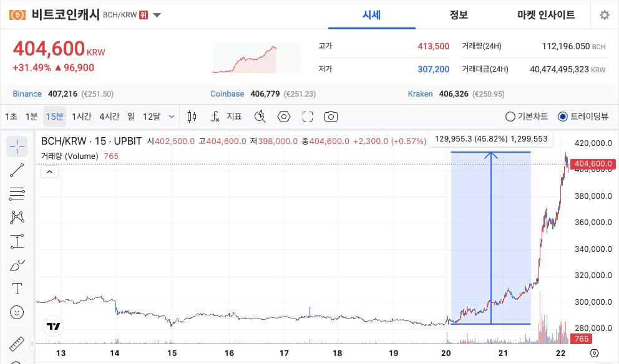
Task: Select the 기본차트 radio option
Action: (x=526, y=117)
